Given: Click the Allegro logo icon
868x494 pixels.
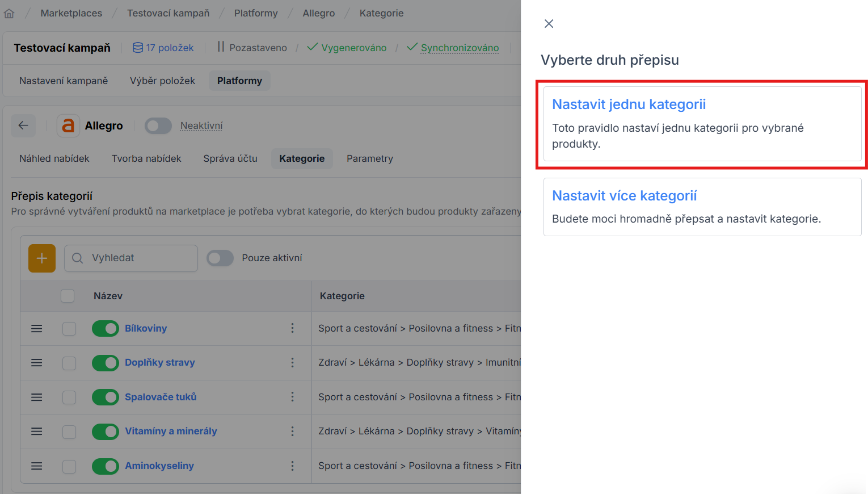Looking at the screenshot, I should pos(68,125).
